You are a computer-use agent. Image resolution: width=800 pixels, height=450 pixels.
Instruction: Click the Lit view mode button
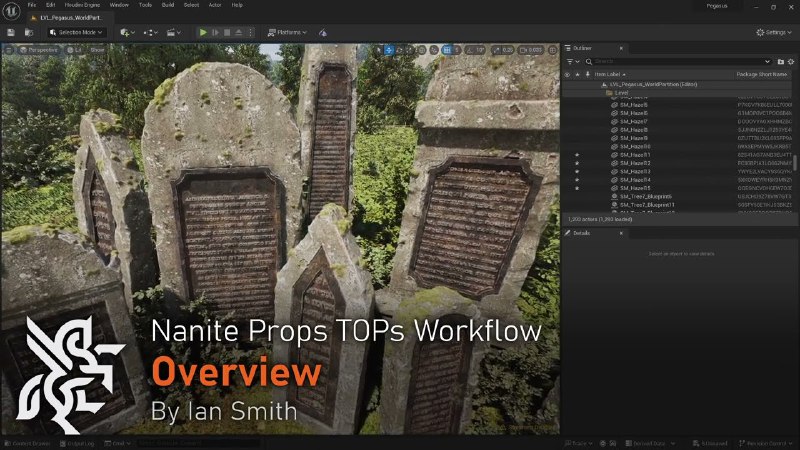[x=74, y=50]
